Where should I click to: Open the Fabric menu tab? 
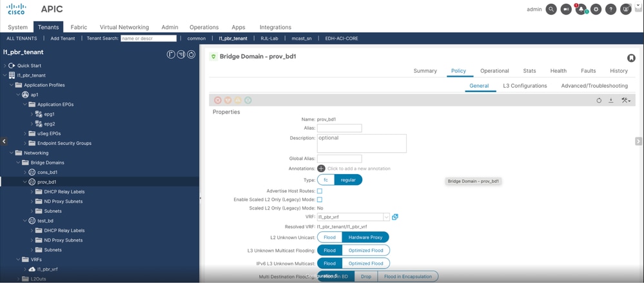[x=79, y=27]
